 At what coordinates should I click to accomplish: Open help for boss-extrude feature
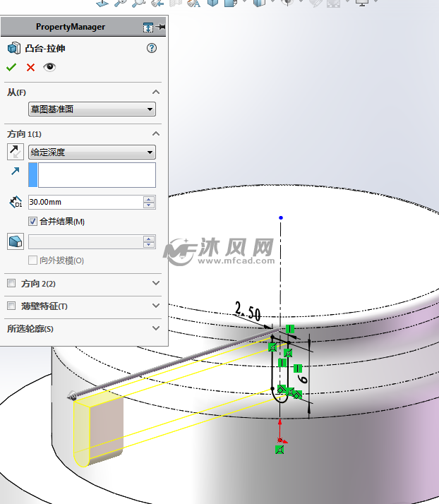tap(152, 48)
